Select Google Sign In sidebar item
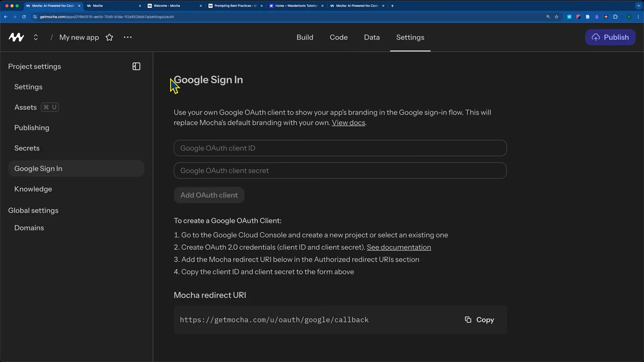 tap(76, 169)
